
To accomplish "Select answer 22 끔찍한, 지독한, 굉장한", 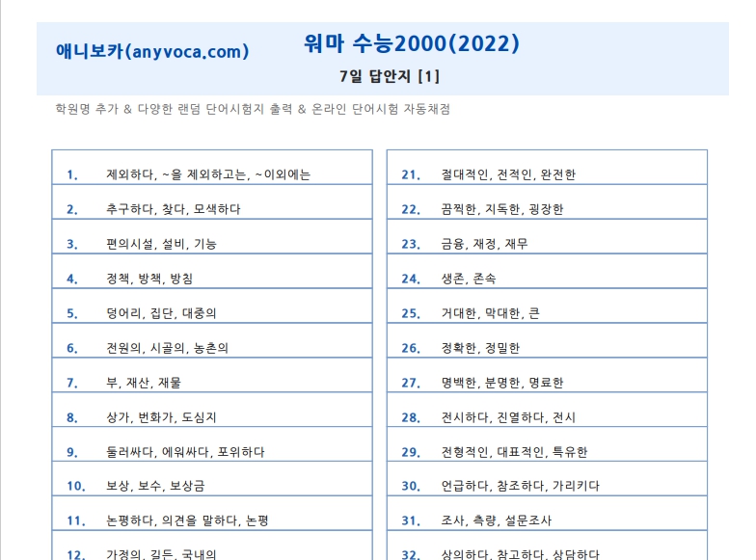I will (x=501, y=209).
